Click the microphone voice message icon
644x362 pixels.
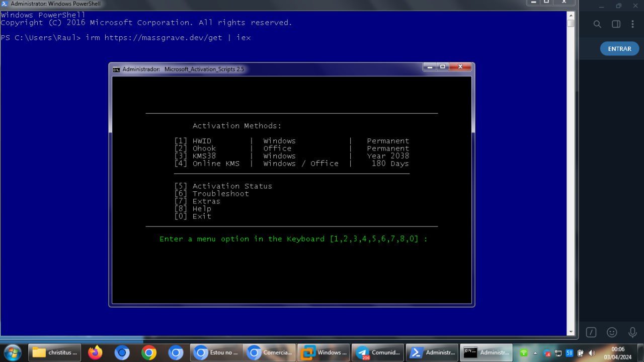[x=632, y=332]
